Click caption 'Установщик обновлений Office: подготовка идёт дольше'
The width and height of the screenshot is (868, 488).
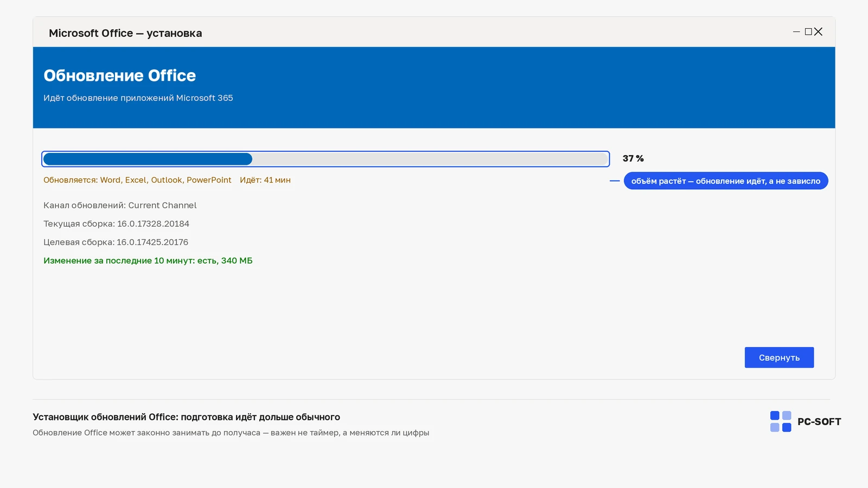pos(186,417)
